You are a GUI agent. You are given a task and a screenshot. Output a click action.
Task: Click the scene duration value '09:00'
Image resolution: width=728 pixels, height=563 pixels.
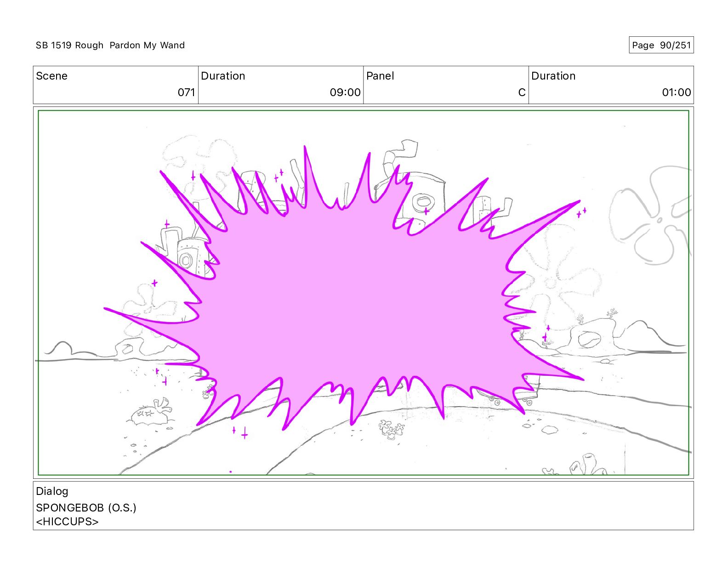click(345, 92)
